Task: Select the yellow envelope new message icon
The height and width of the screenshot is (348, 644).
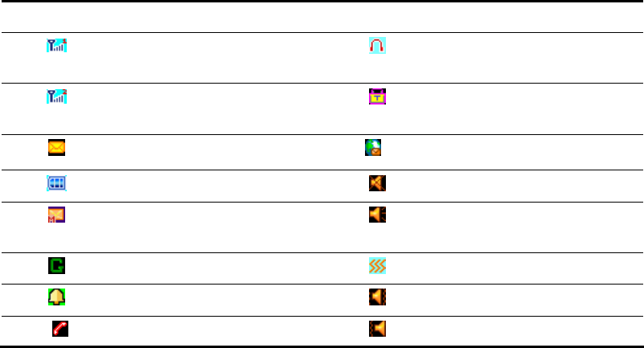Action: (x=56, y=148)
